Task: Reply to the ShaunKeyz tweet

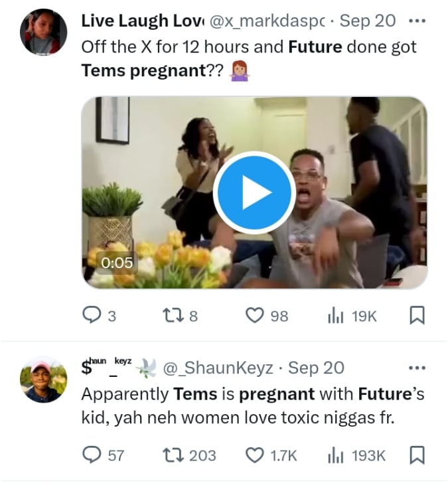Action: 91,455
